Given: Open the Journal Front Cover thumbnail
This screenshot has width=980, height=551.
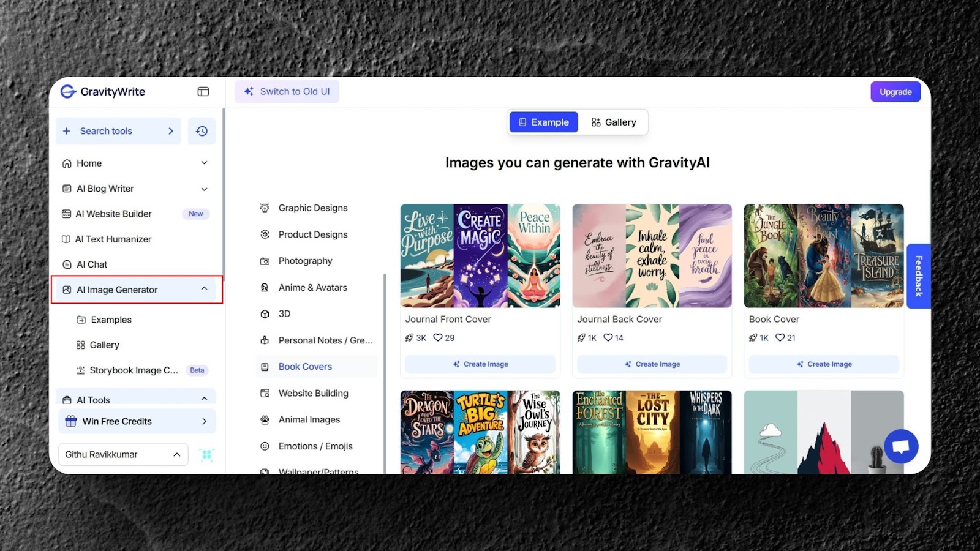Looking at the screenshot, I should pyautogui.click(x=480, y=256).
